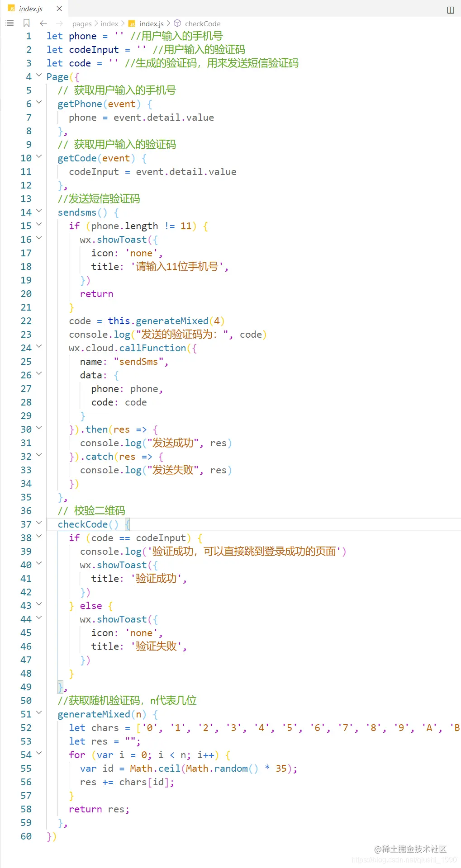
Task: Click the JS file icon in breadcrumb
Action: 132,24
